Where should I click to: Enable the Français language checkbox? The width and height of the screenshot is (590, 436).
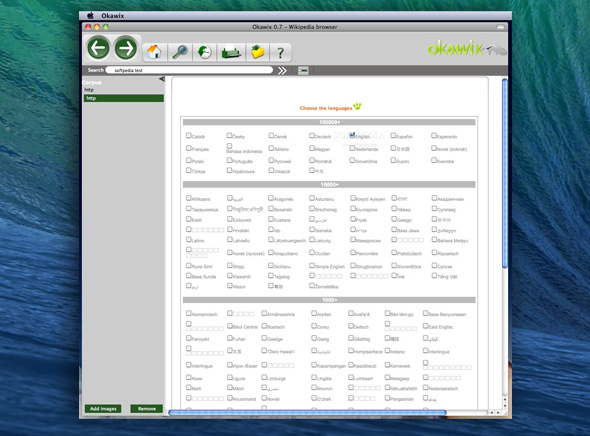pyautogui.click(x=189, y=148)
